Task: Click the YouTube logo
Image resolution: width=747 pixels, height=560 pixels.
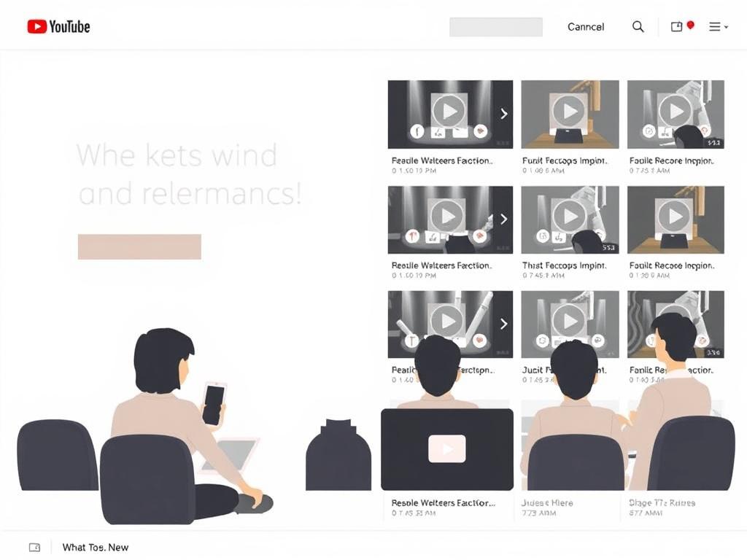Action: pos(58,27)
